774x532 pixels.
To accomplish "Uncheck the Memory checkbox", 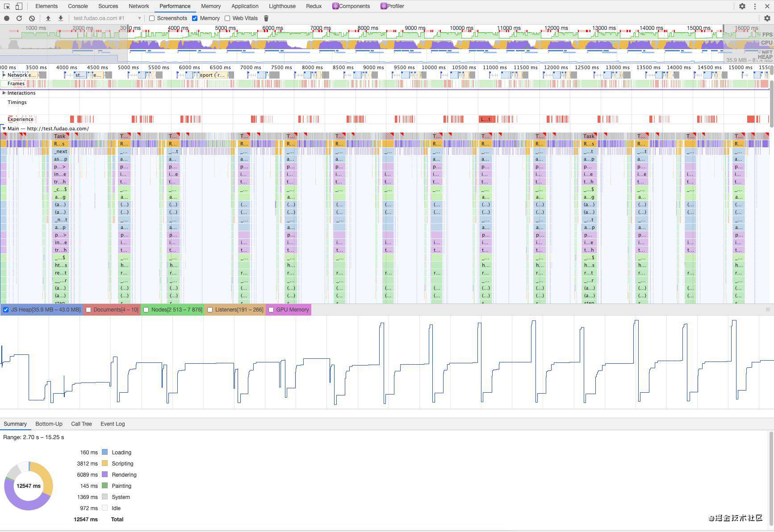I will (x=195, y=18).
